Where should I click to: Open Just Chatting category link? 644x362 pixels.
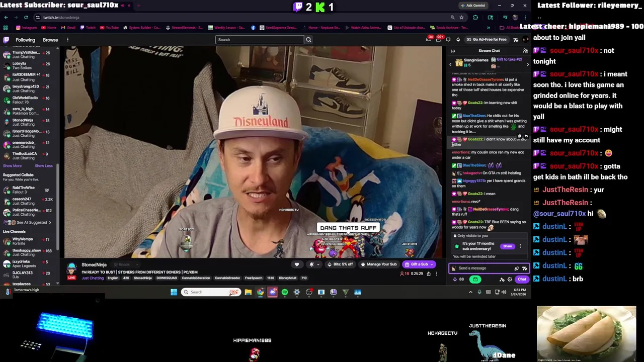93,278
